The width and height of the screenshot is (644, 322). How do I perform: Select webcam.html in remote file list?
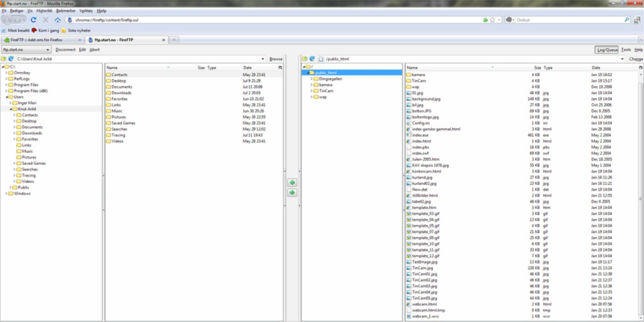pos(421,304)
